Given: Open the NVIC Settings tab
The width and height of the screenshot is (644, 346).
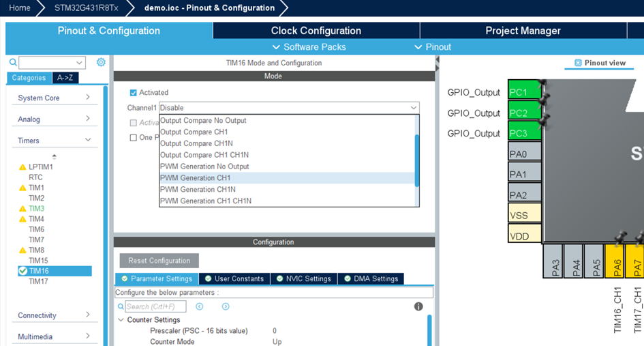Looking at the screenshot, I should point(304,278).
